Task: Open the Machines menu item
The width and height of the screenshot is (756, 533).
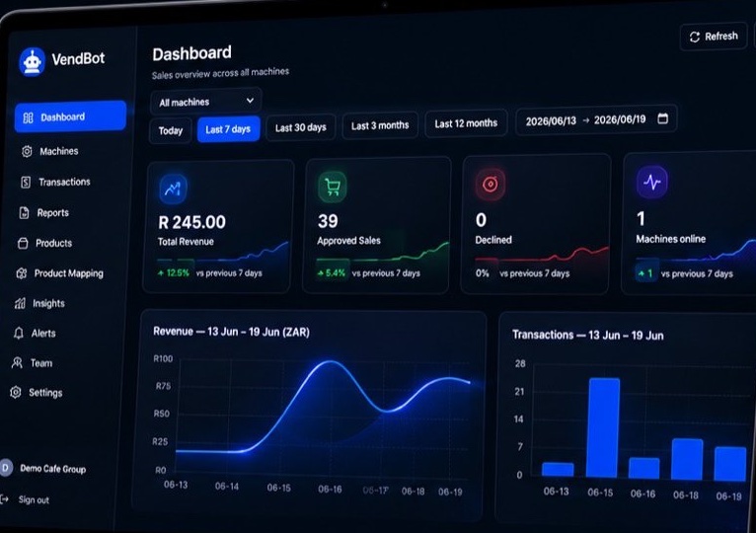Action: pyautogui.click(x=59, y=151)
